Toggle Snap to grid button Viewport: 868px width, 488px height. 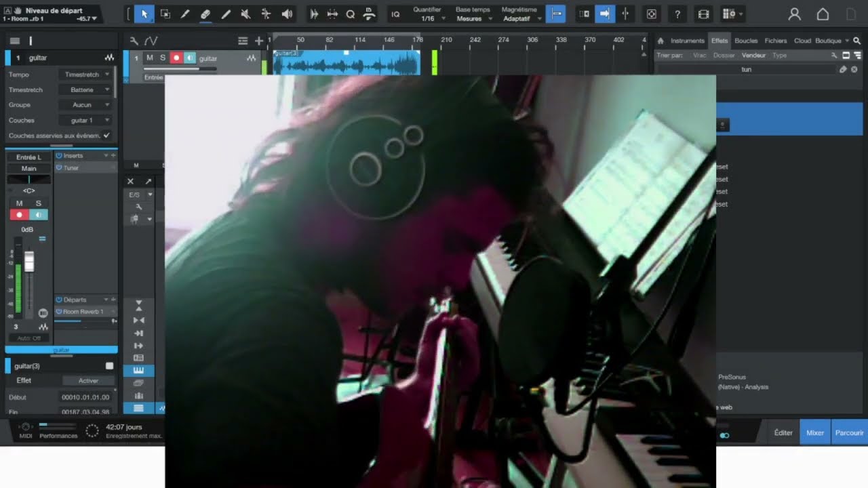click(555, 14)
